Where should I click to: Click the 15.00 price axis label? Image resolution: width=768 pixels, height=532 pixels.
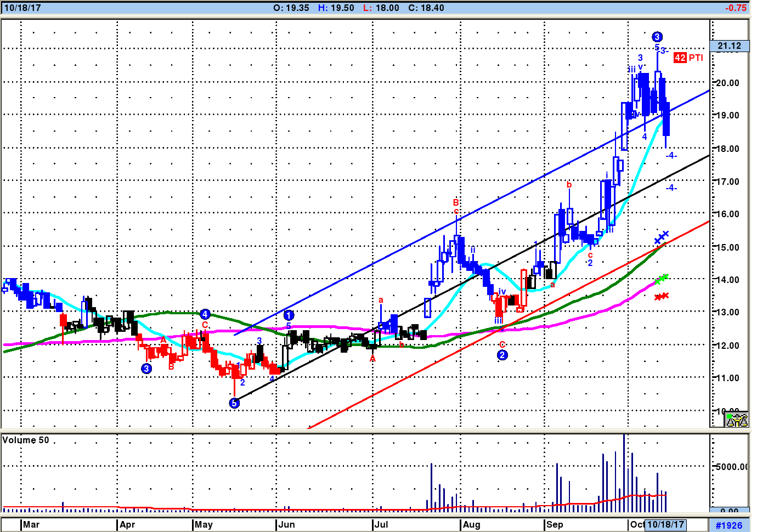(728, 247)
